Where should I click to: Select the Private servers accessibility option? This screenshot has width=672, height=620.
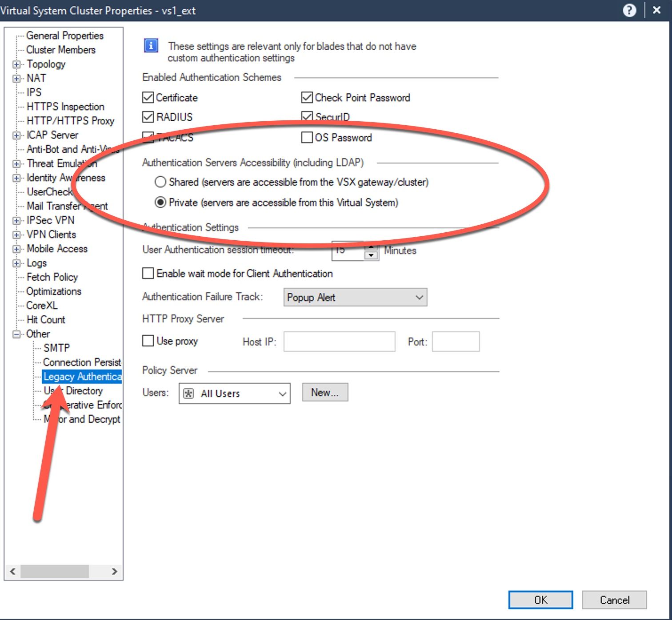click(x=161, y=203)
